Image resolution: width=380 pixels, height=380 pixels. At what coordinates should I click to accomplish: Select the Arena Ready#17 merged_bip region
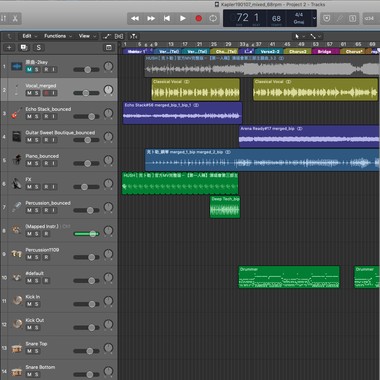tap(309, 136)
